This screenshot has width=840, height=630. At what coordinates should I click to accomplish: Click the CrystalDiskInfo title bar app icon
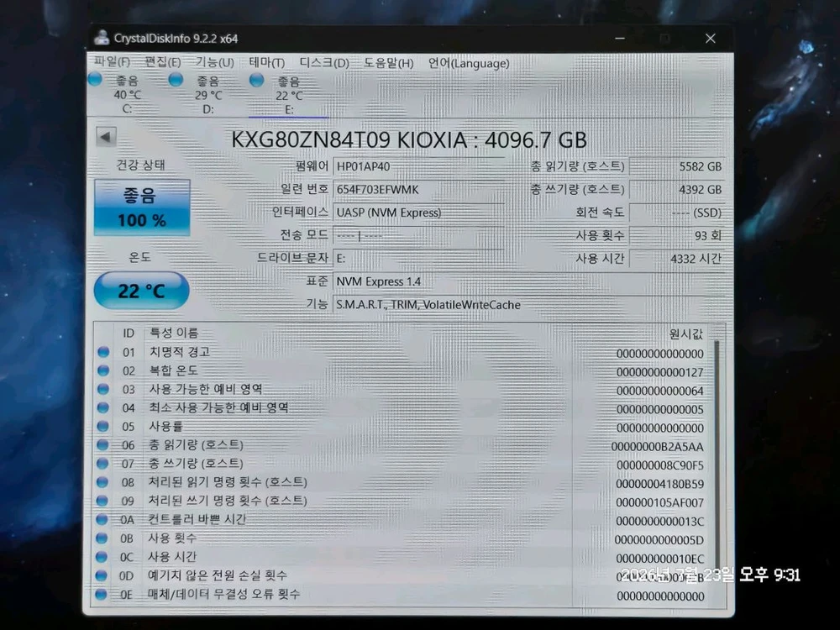coord(102,38)
